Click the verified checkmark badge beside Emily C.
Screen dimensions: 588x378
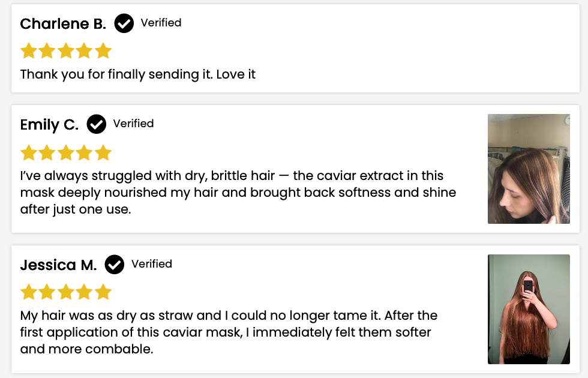click(96, 124)
